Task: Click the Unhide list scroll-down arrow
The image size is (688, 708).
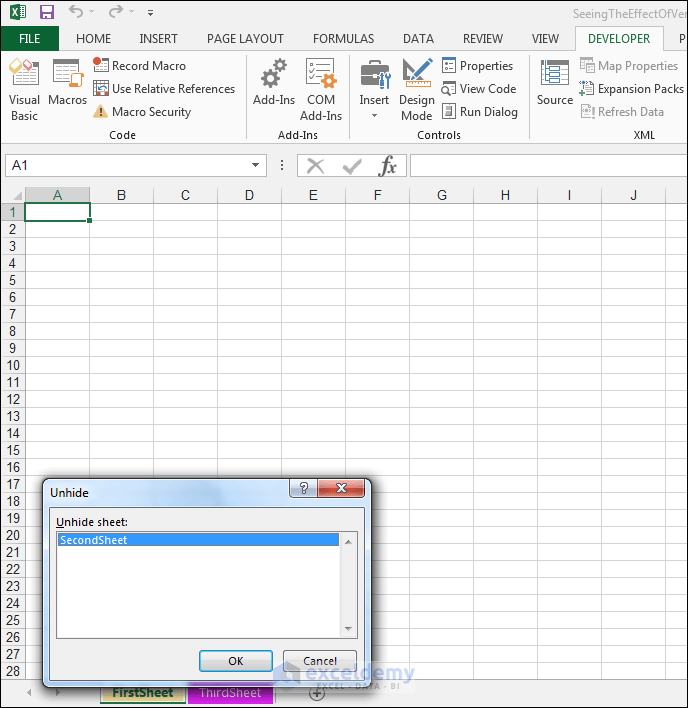Action: pos(348,628)
